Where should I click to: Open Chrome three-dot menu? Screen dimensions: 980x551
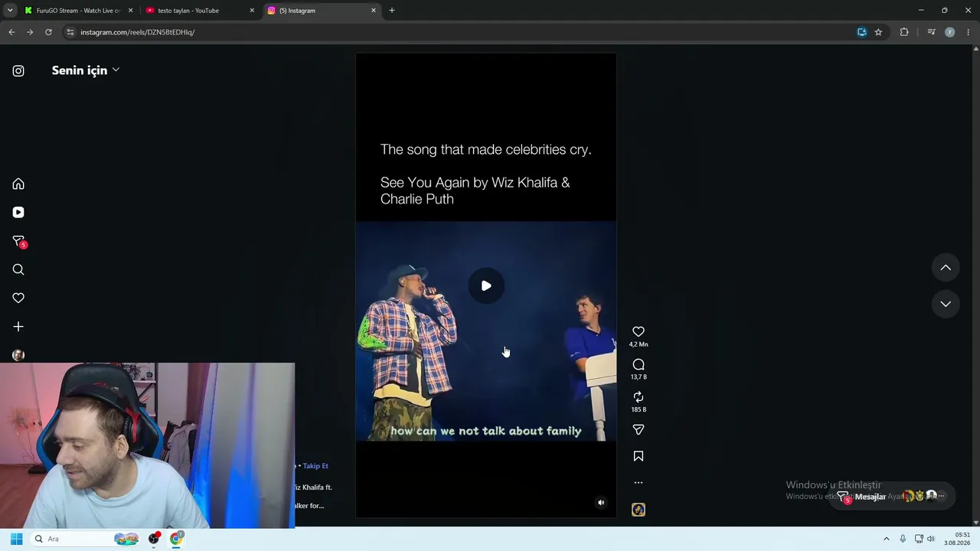[969, 32]
